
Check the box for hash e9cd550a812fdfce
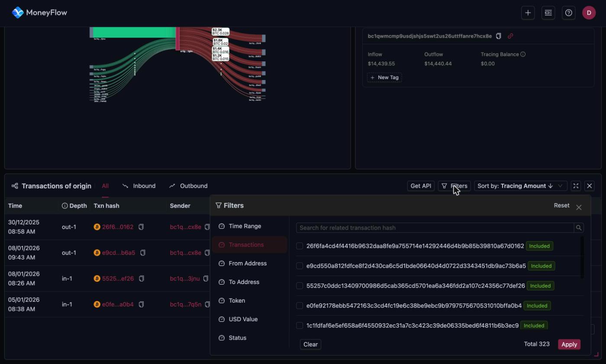(x=300, y=266)
